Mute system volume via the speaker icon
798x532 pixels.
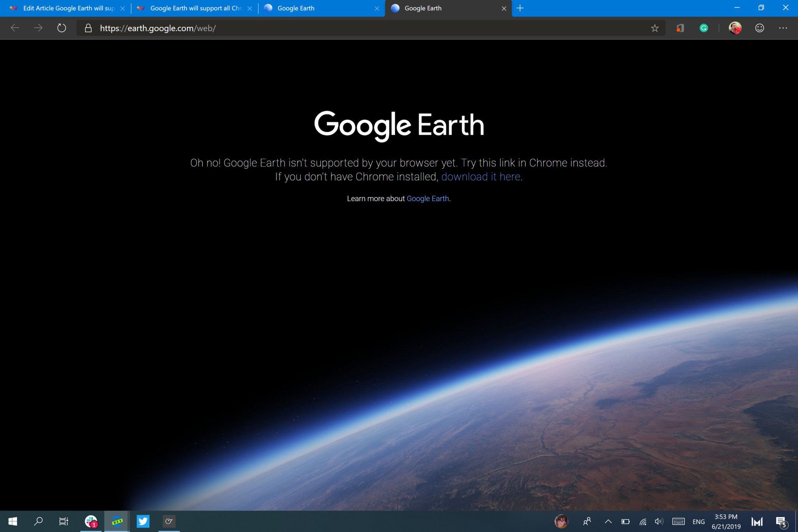659,521
